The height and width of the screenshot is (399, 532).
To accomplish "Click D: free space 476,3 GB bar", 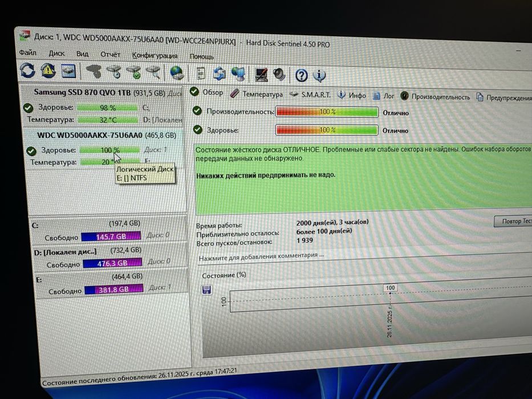I will tap(112, 263).
